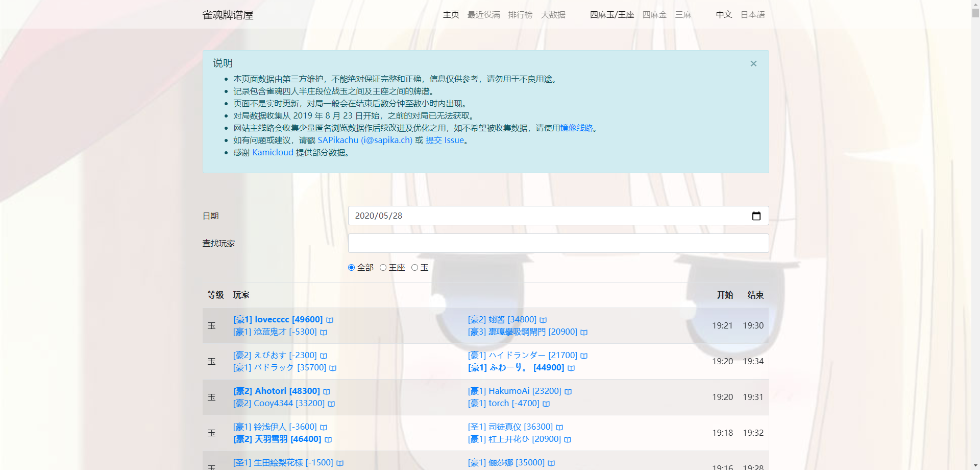Click the 等级 column header
The image size is (980, 470).
click(215, 295)
